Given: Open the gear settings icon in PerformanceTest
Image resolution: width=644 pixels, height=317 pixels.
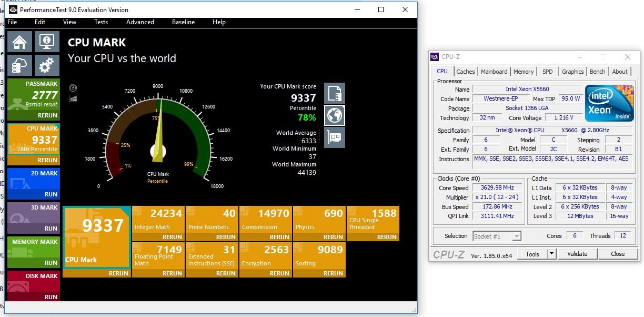Looking at the screenshot, I should (x=47, y=65).
